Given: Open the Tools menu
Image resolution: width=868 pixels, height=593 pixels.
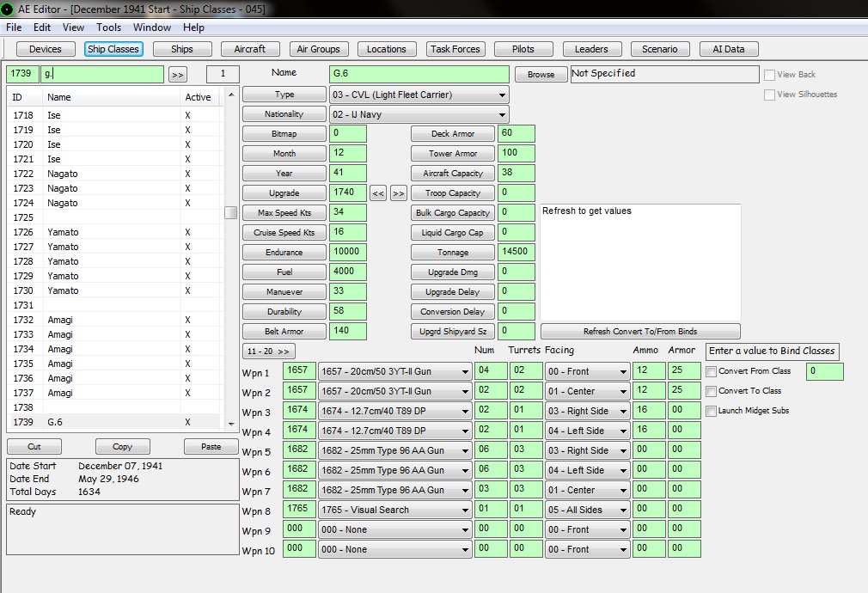Looking at the screenshot, I should [x=108, y=28].
